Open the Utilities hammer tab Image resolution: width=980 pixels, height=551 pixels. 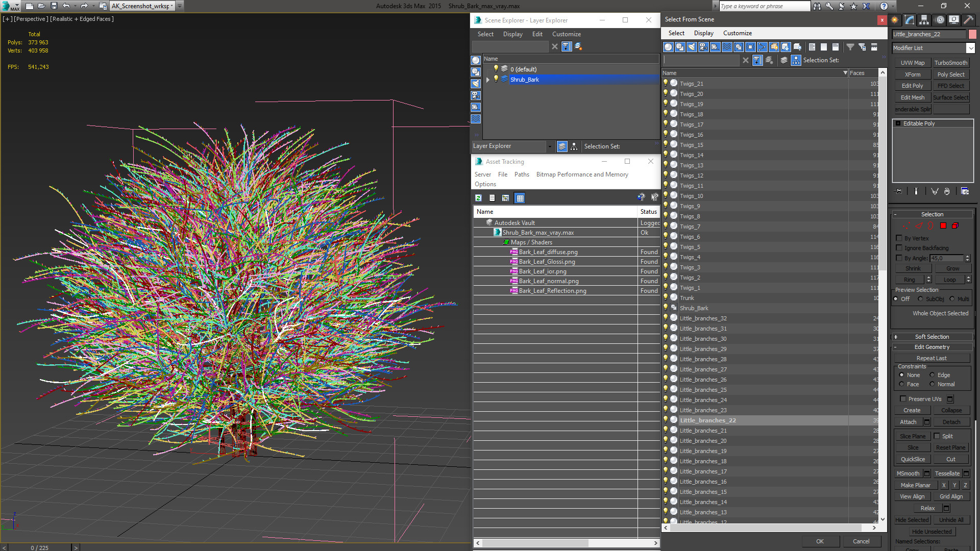[x=968, y=20]
